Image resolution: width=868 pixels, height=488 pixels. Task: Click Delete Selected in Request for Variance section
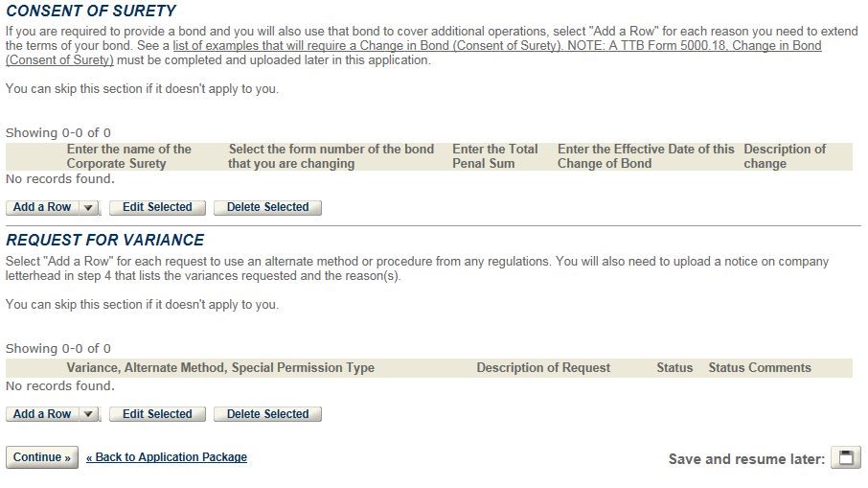coord(267,414)
